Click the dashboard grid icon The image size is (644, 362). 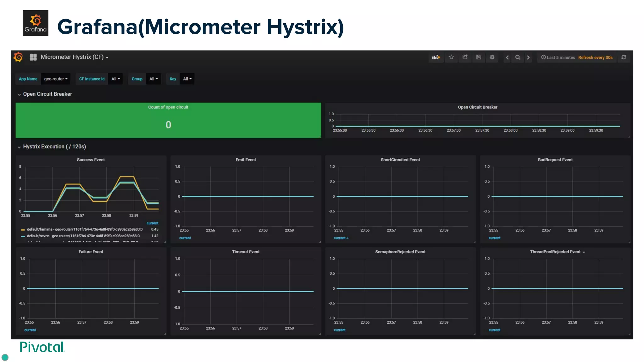[33, 57]
